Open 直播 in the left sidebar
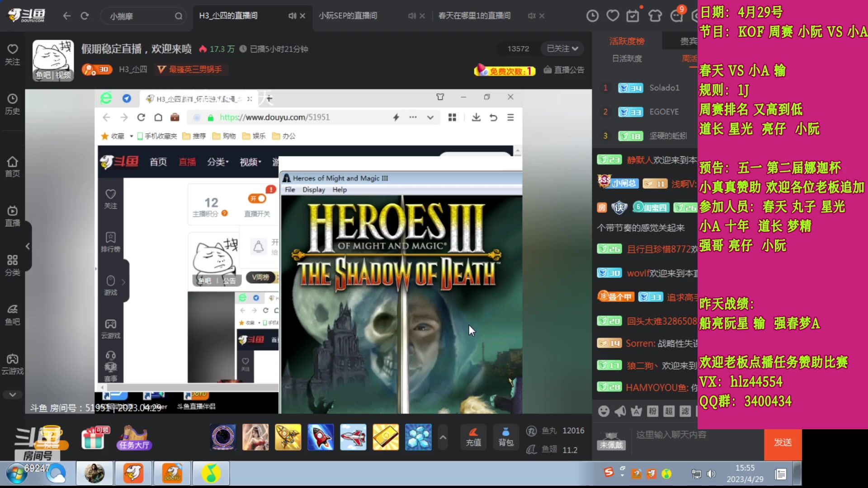 point(12,216)
